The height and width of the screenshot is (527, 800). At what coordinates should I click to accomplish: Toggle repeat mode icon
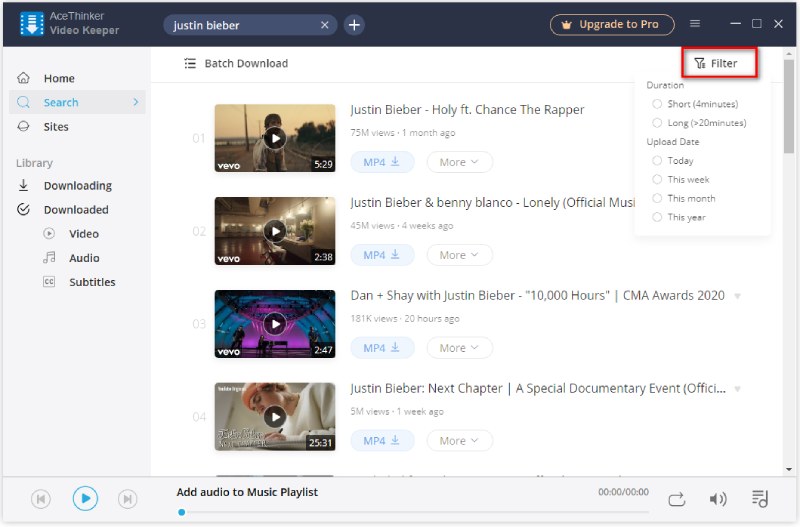[x=677, y=499]
